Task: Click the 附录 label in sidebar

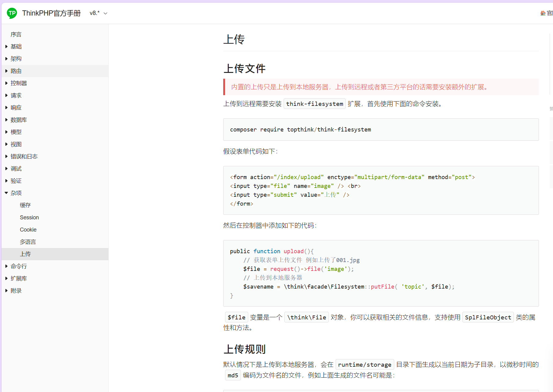Action: tap(16, 291)
